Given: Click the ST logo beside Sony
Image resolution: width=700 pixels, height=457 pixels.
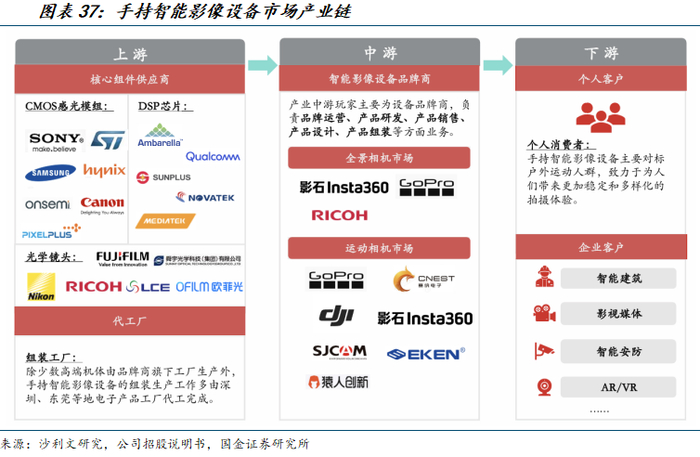Looking at the screenshot, I should point(108,140).
